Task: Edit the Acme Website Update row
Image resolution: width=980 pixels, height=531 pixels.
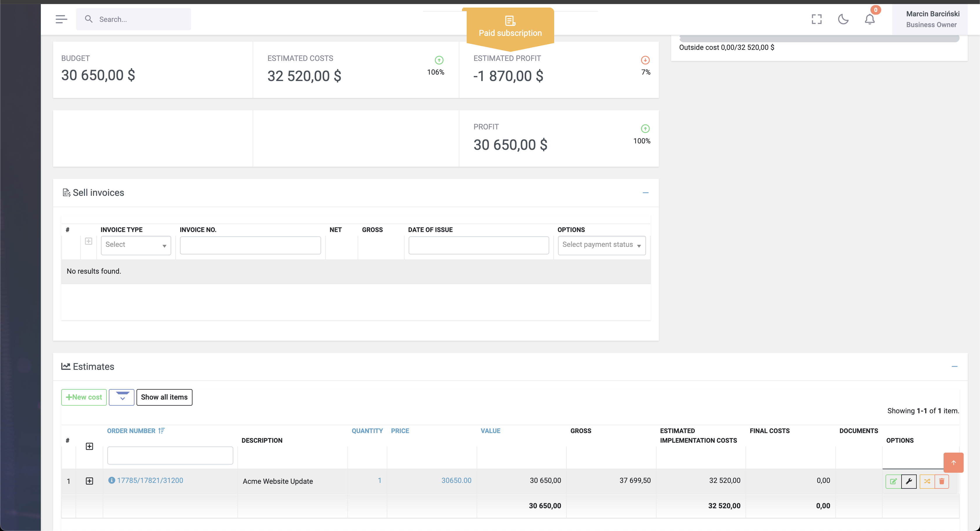Action: 893,481
